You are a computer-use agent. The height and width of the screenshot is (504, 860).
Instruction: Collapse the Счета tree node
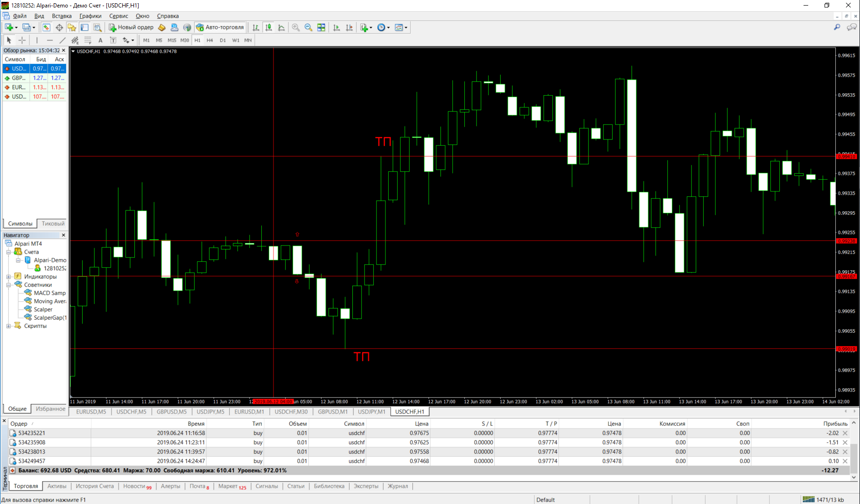tap(8, 252)
